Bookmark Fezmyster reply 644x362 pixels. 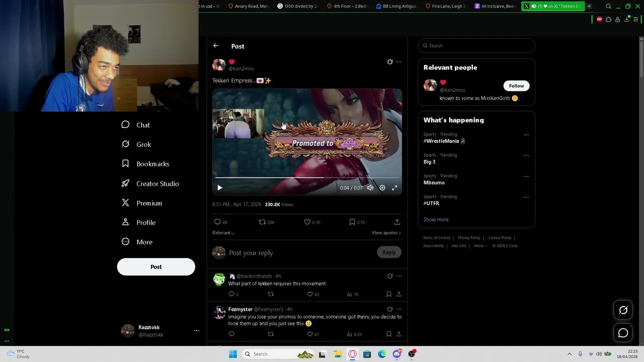pos(388,334)
